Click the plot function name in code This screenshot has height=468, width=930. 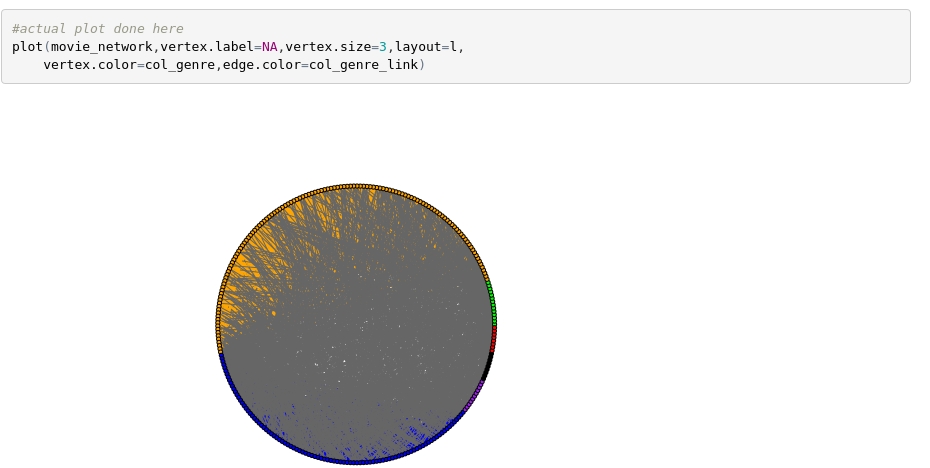(x=27, y=47)
